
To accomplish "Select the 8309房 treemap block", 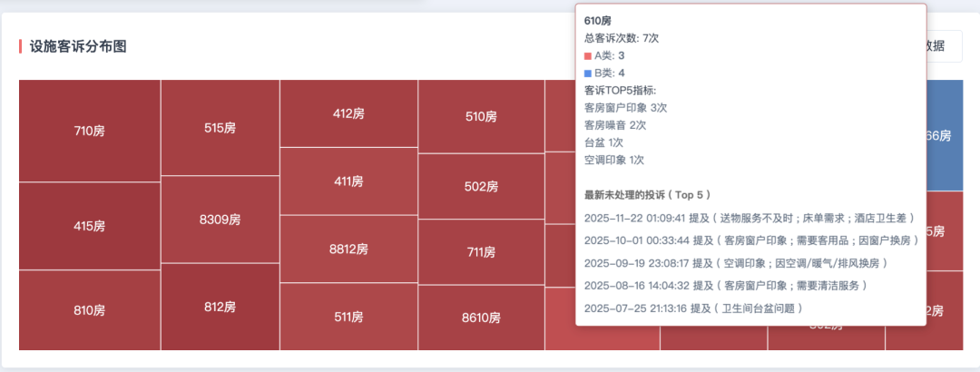I will click(220, 220).
